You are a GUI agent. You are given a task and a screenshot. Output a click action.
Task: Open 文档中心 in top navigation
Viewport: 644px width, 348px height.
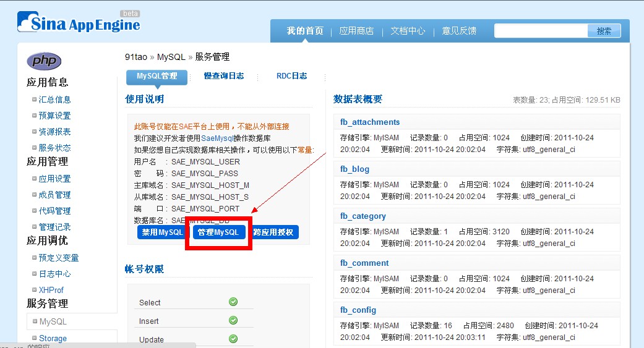(408, 31)
